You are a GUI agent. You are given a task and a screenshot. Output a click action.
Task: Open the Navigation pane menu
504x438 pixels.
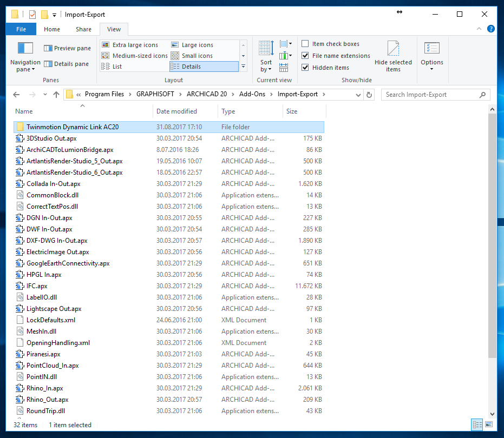click(x=25, y=57)
